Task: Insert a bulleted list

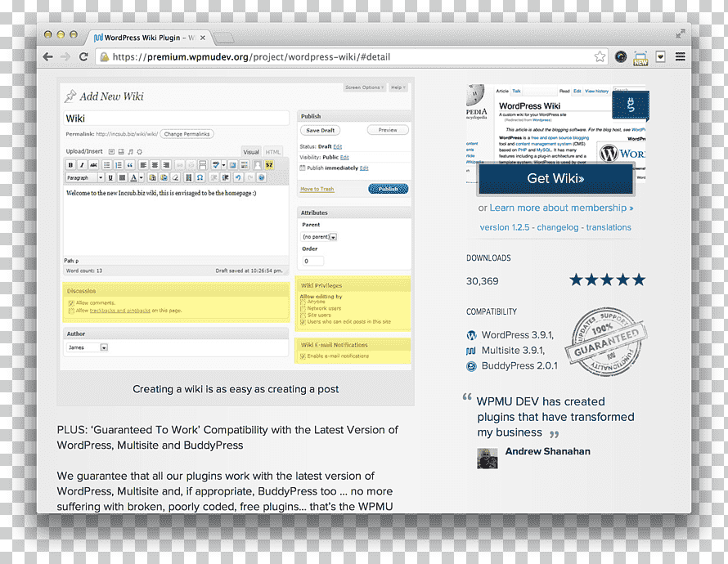Action: click(x=107, y=165)
